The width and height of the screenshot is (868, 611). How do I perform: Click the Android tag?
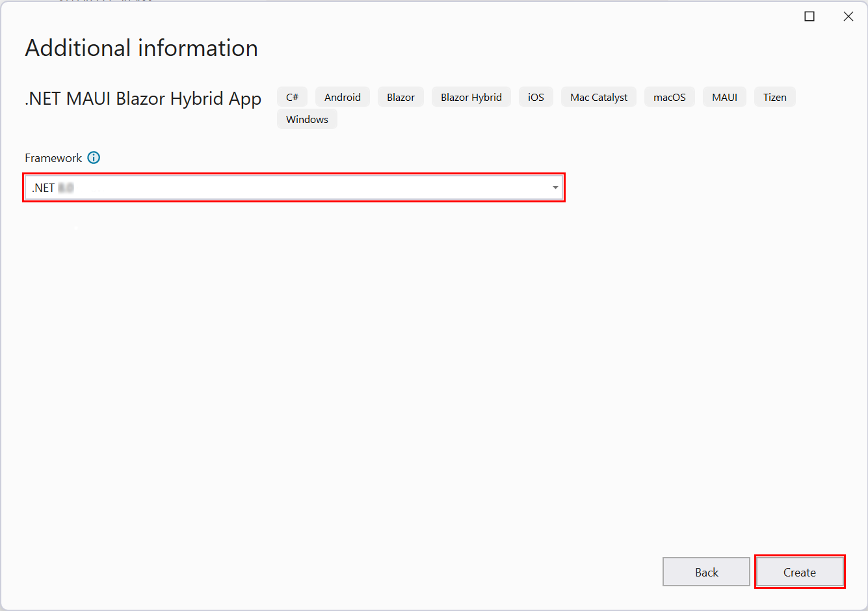343,96
